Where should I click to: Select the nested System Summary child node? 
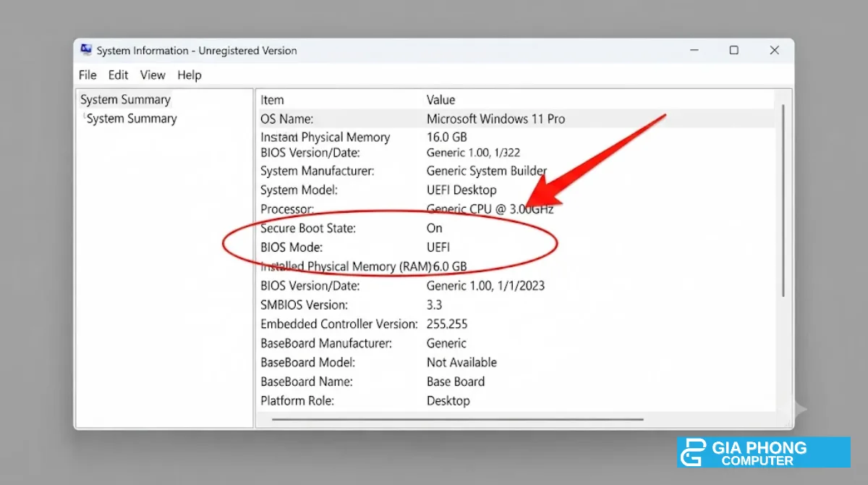pos(132,119)
